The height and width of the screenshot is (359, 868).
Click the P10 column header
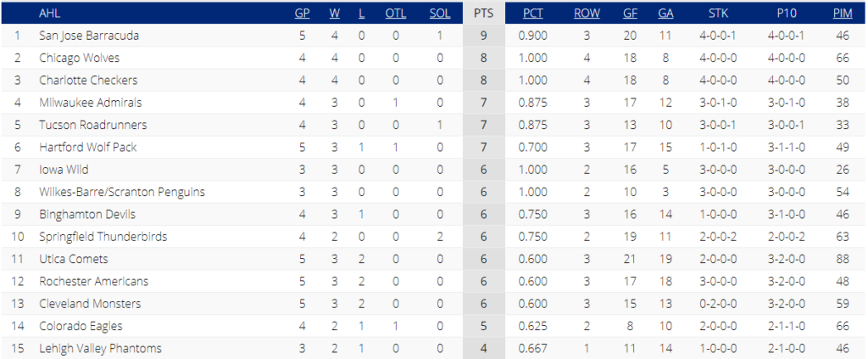[786, 14]
